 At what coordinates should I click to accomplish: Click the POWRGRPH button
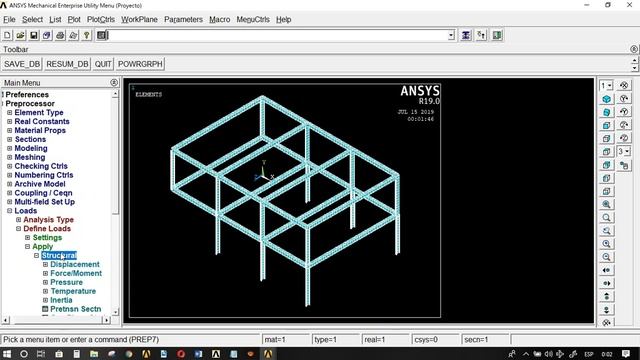[x=140, y=64]
